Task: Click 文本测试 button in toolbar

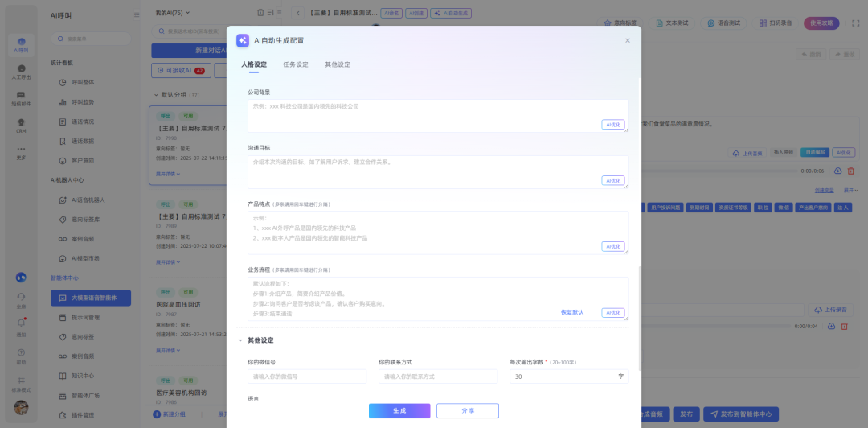Action: pos(672,23)
